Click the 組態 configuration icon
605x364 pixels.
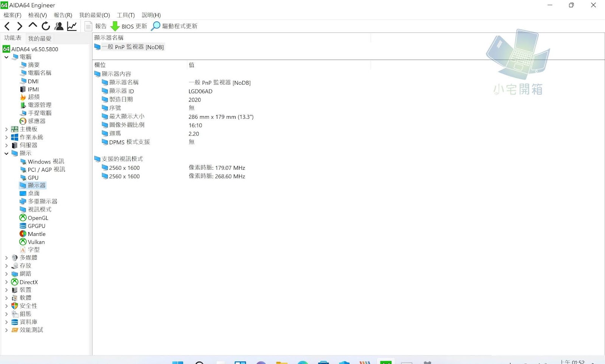pos(15,314)
